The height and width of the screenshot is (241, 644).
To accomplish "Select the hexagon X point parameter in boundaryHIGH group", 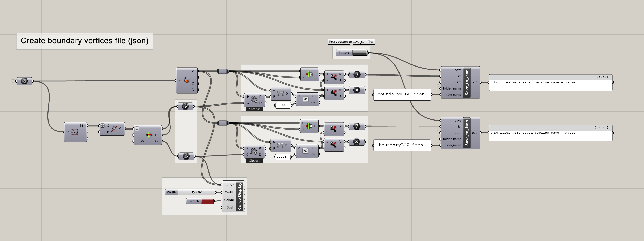I will pyautogui.click(x=357, y=90).
